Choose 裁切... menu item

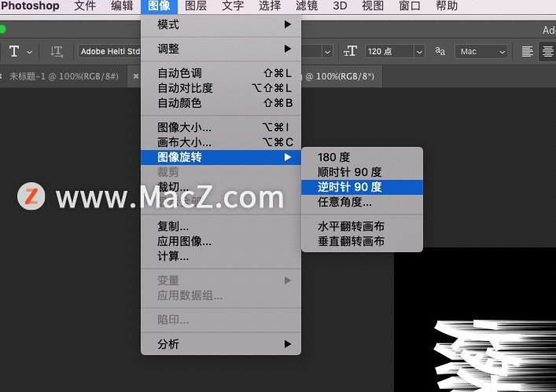pos(221,187)
